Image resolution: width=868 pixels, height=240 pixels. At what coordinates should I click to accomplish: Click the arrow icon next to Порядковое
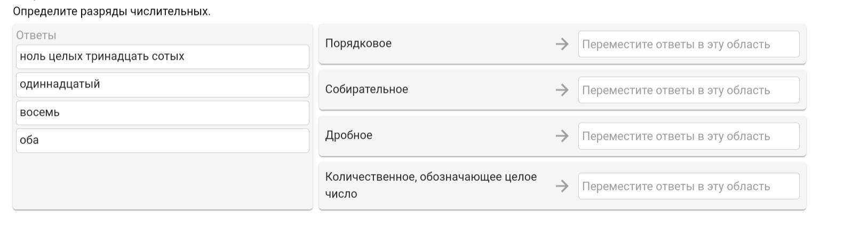tap(562, 44)
